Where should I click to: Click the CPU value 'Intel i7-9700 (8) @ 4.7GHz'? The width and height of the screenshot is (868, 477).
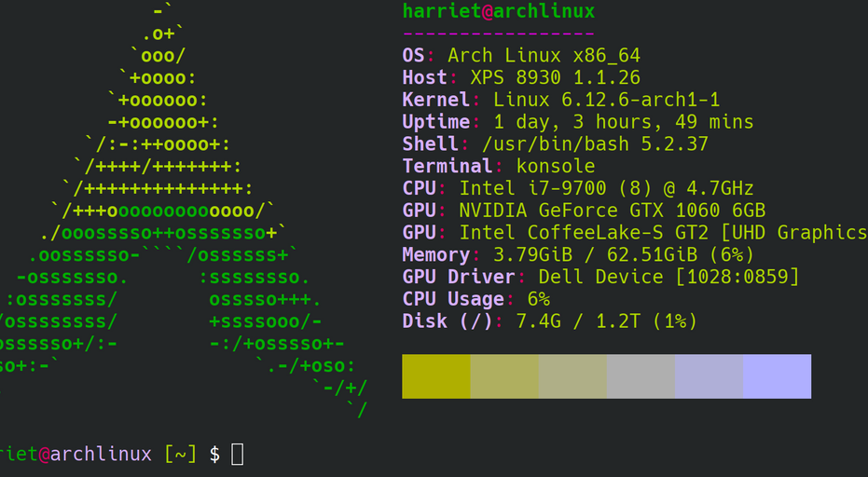606,188
